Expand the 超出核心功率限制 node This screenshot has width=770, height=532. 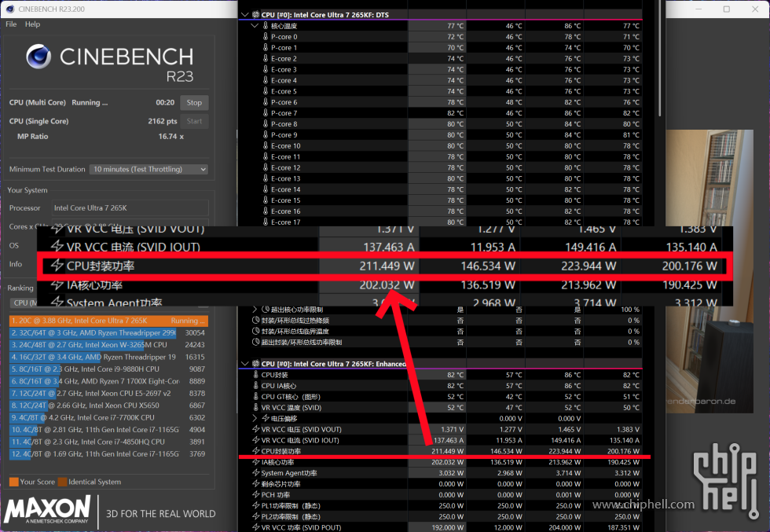pyautogui.click(x=255, y=310)
